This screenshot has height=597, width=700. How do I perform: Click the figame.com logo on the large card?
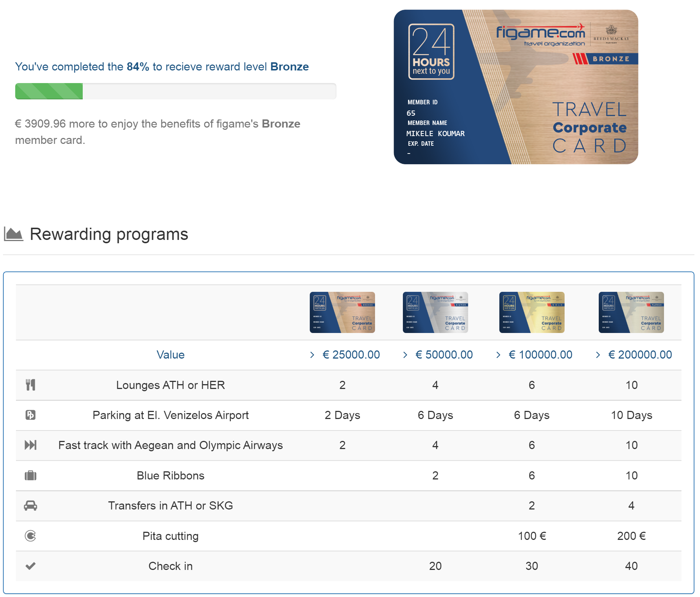click(x=540, y=34)
